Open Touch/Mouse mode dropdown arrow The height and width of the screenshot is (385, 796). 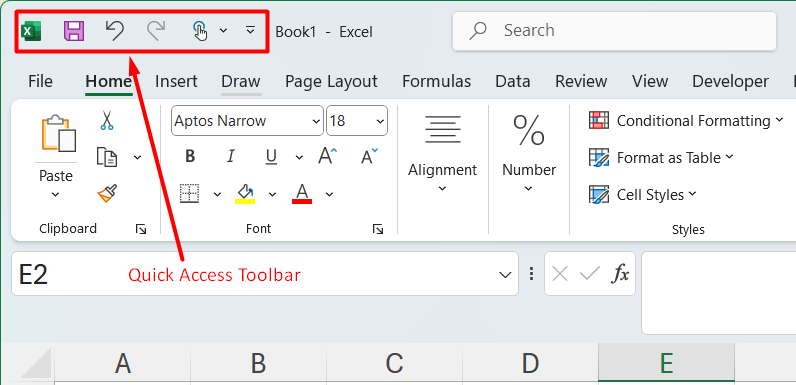click(x=223, y=31)
